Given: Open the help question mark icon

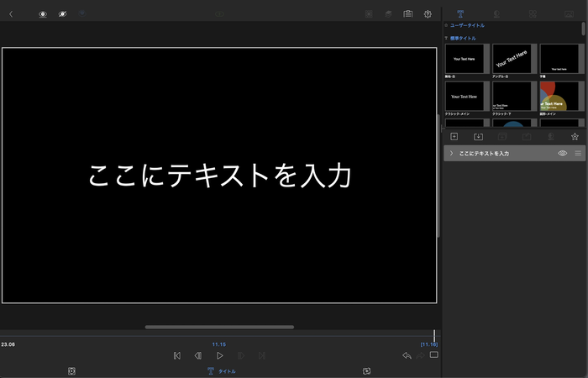Looking at the screenshot, I should [428, 14].
